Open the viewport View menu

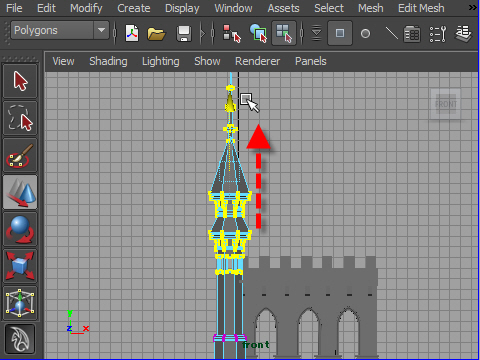point(63,61)
